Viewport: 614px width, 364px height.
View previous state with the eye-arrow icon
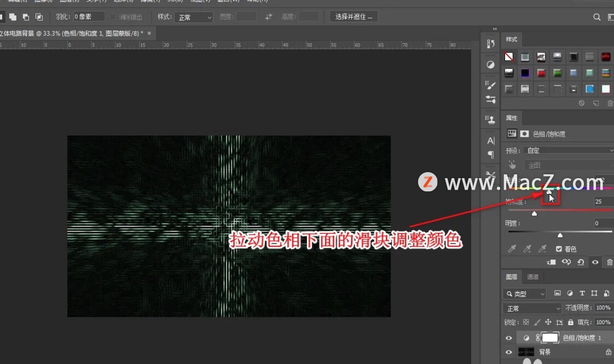[566, 262]
